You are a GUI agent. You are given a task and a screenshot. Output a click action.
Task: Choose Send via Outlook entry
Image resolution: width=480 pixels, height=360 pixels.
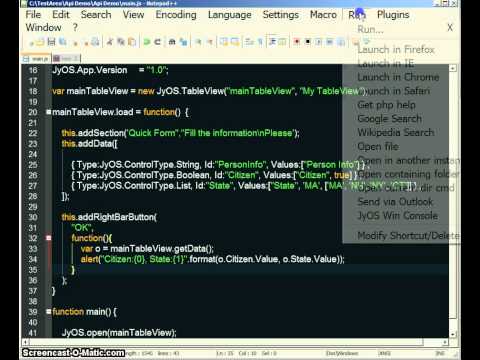coord(395,202)
